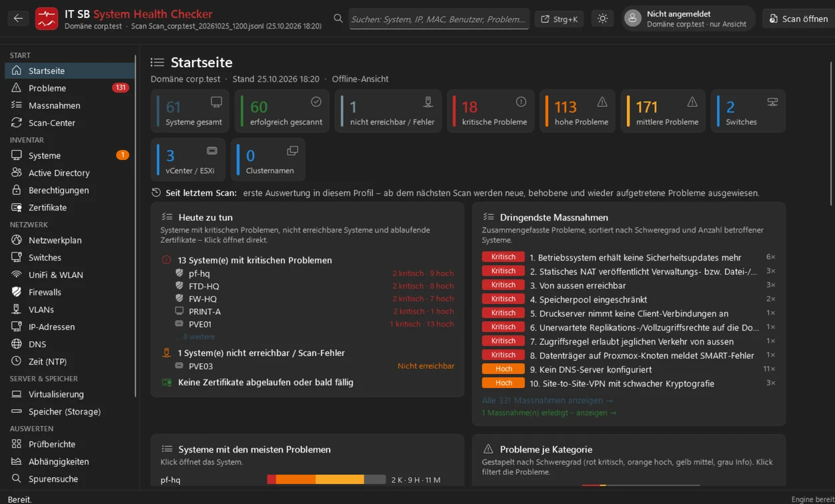Click the Zertifikate icon in sidebar

pos(17,207)
